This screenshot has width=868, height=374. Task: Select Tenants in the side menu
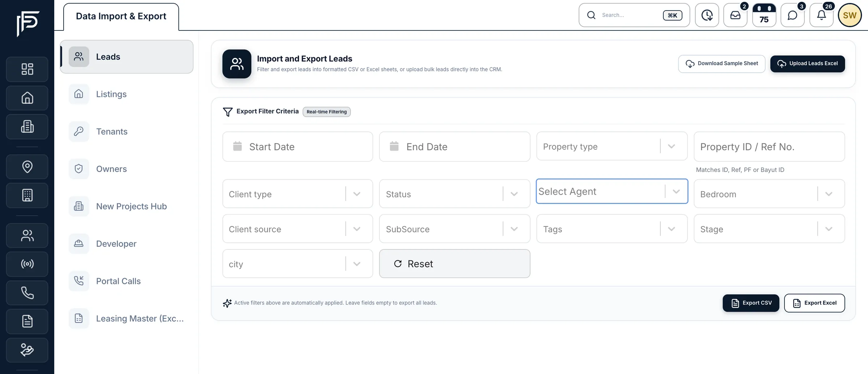[x=127, y=131]
